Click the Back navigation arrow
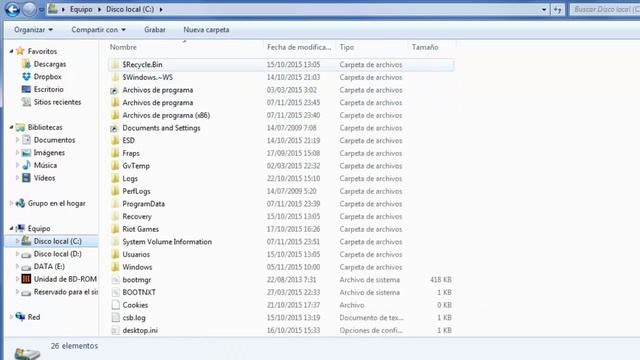 12,9
